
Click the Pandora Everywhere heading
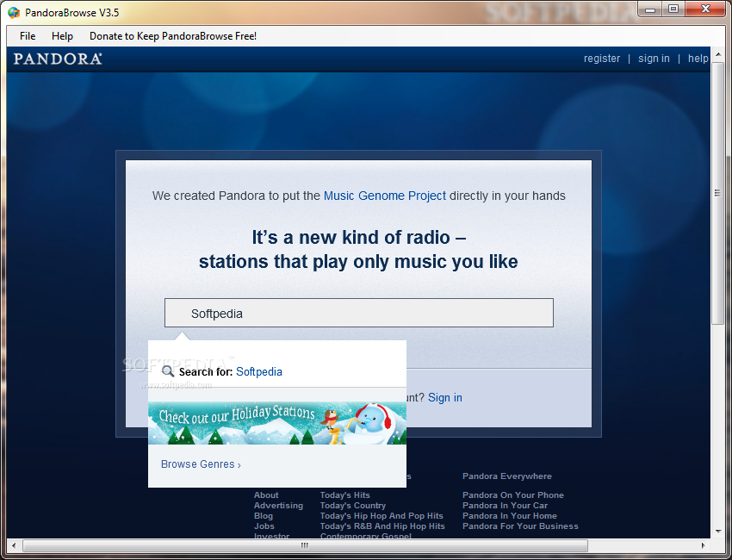[x=507, y=476]
